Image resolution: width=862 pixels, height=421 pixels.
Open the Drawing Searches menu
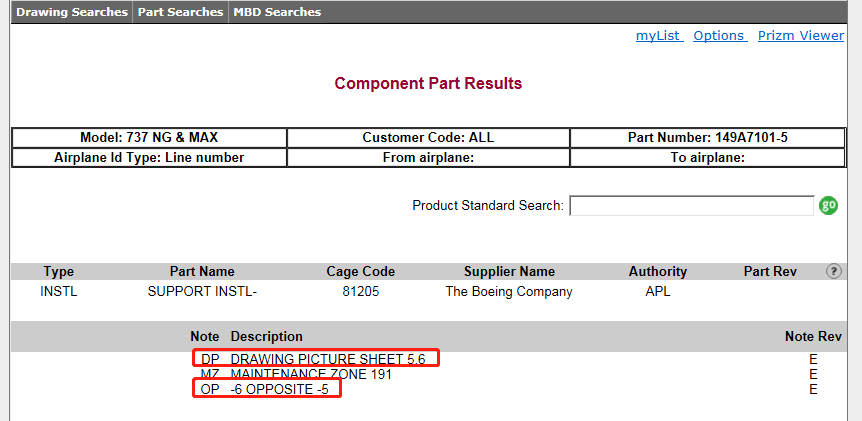tap(72, 12)
